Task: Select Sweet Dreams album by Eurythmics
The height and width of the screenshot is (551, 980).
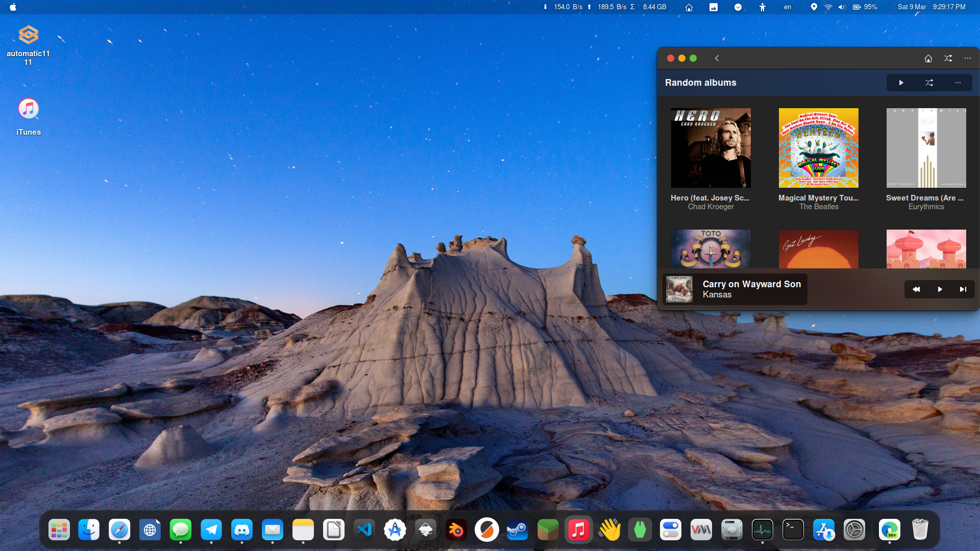Action: click(926, 148)
